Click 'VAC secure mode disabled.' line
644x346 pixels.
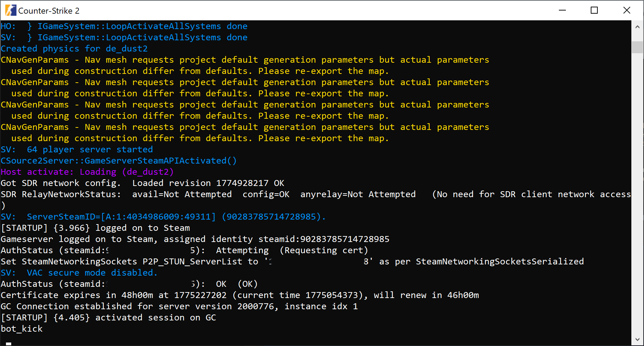[x=79, y=273]
